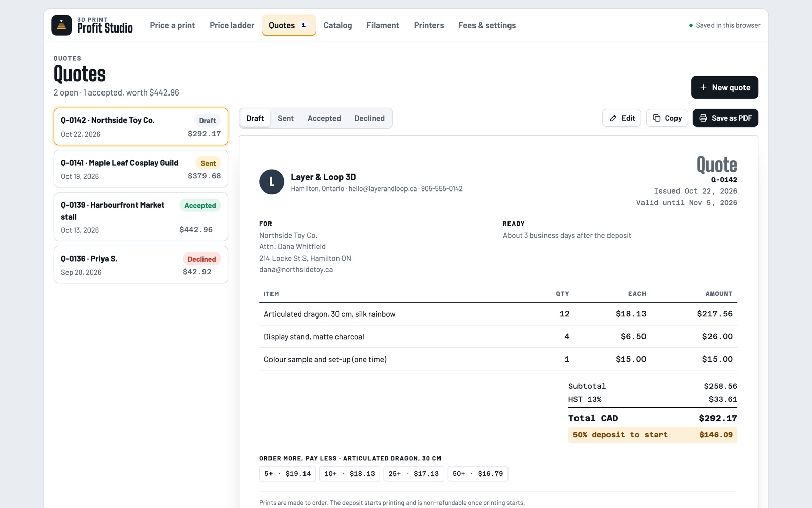Click the Accepted badge on Q-0139

[200, 205]
